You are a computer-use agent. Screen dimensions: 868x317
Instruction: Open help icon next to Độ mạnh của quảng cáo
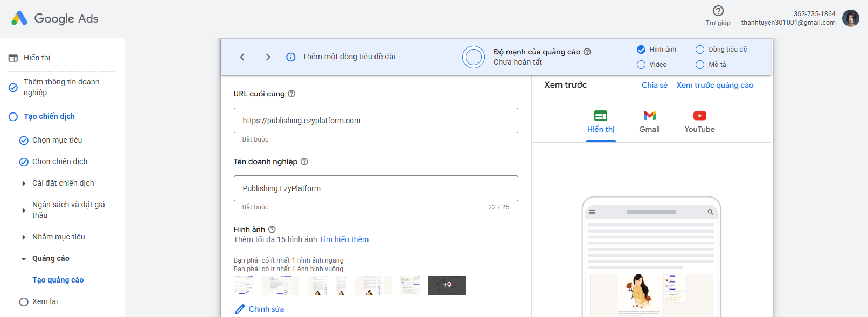pyautogui.click(x=587, y=52)
